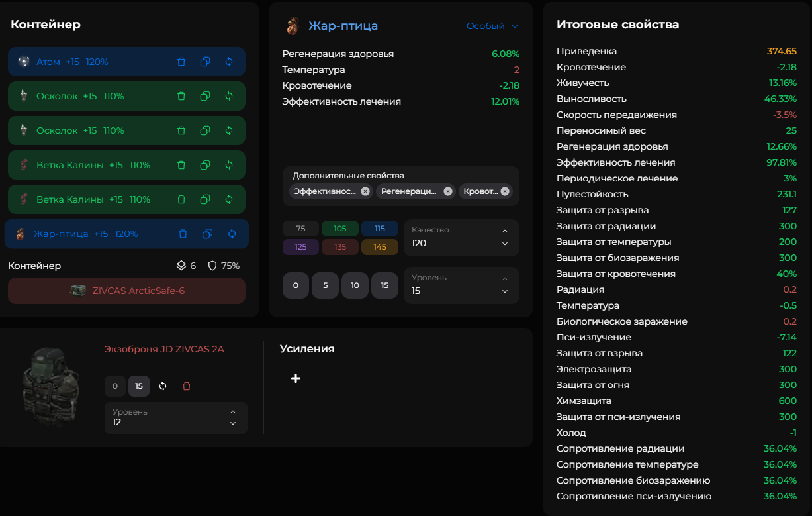Screen dimensions: 812x516
Task: Click the refresh icon on the Жар-птица row
Action: tap(232, 234)
